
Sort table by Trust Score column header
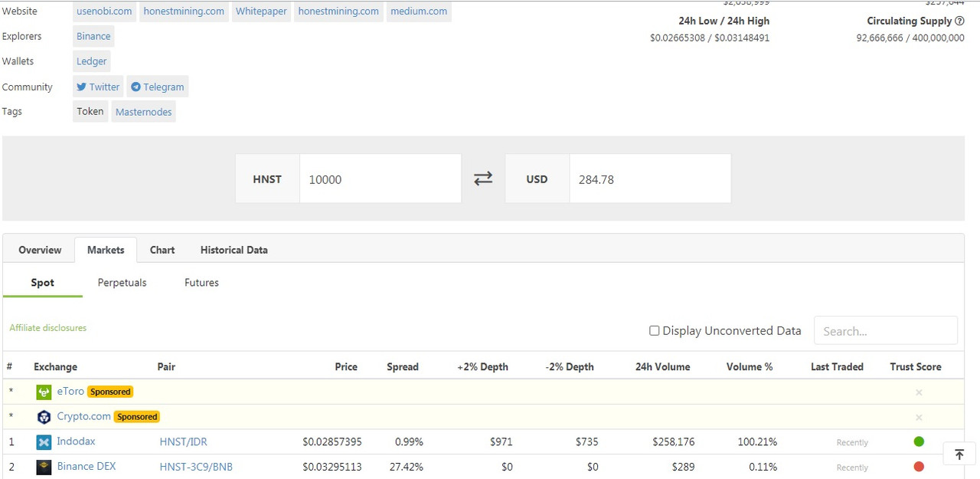(916, 366)
